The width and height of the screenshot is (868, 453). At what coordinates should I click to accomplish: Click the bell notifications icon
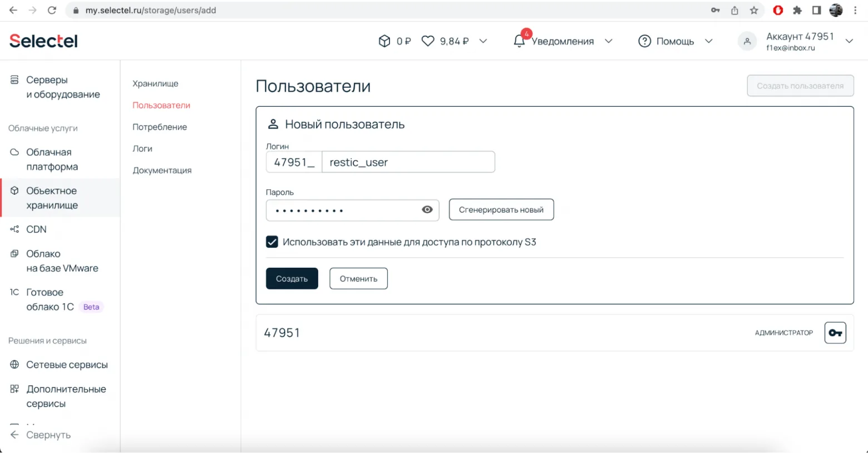(x=519, y=41)
